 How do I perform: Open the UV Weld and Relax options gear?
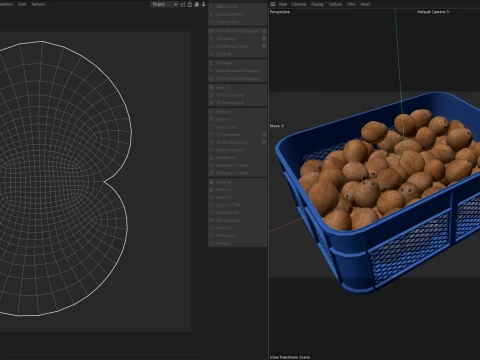tap(264, 46)
